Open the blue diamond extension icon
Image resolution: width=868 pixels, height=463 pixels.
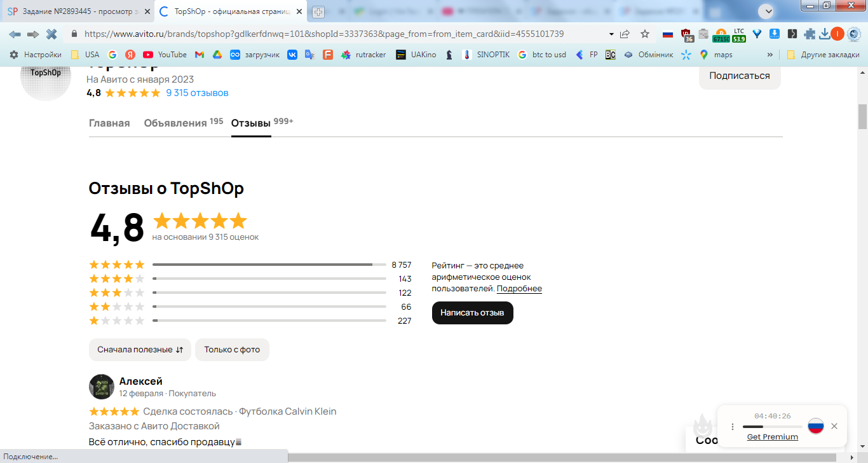(x=757, y=34)
